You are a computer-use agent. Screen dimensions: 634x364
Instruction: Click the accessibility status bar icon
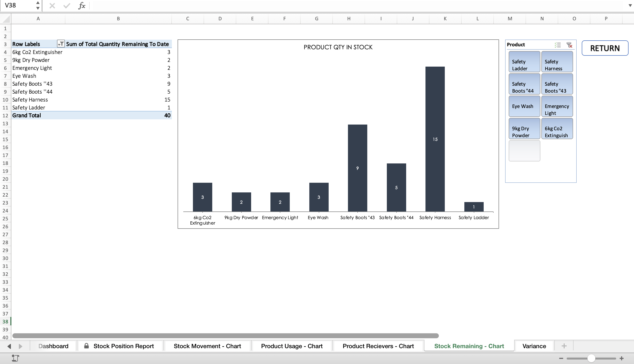click(16, 358)
